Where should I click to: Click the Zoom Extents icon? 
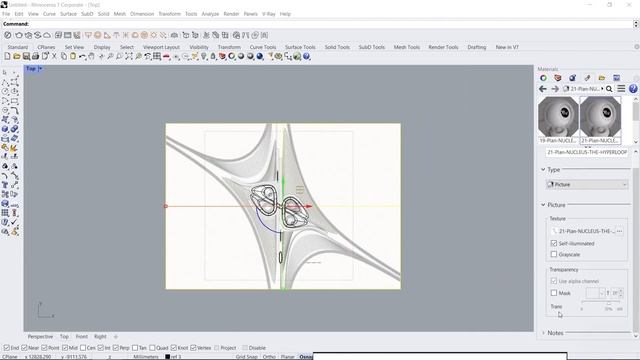click(129, 56)
